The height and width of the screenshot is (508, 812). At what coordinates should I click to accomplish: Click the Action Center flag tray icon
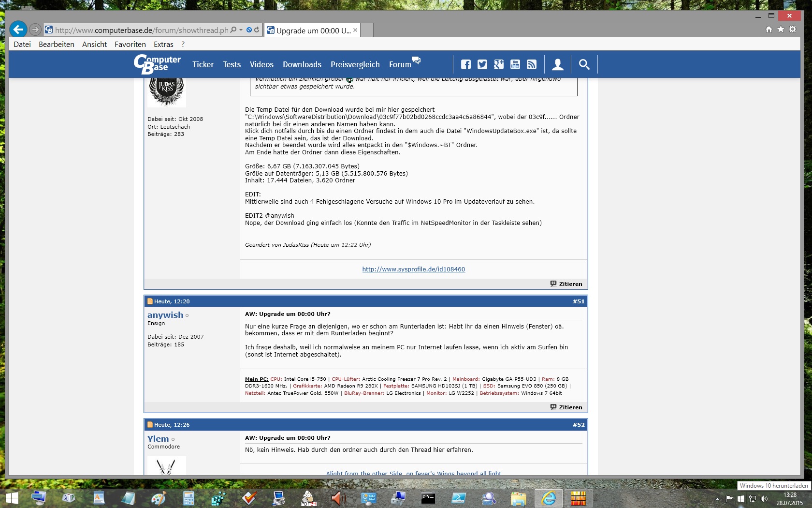click(x=729, y=499)
